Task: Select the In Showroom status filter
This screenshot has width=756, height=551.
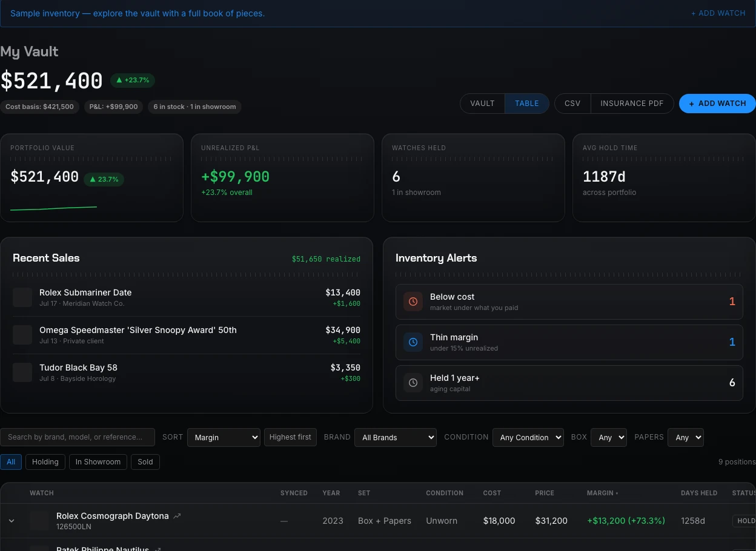Action: (x=98, y=462)
